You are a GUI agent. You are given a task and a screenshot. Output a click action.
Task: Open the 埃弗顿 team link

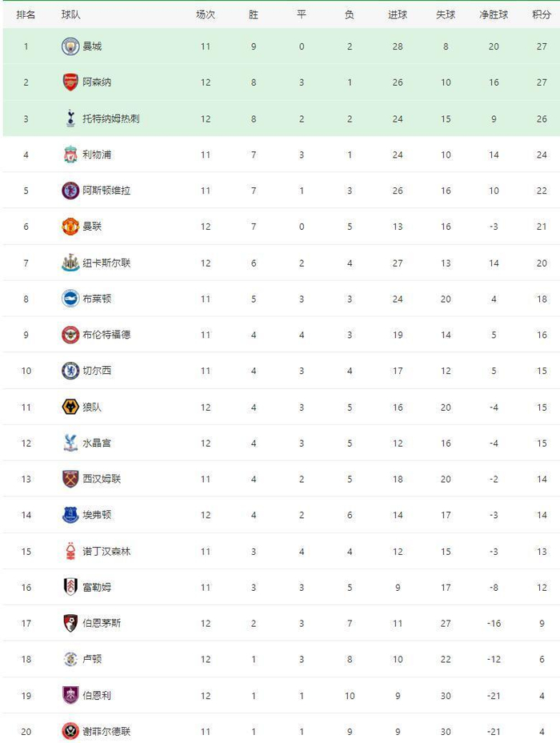(x=97, y=515)
